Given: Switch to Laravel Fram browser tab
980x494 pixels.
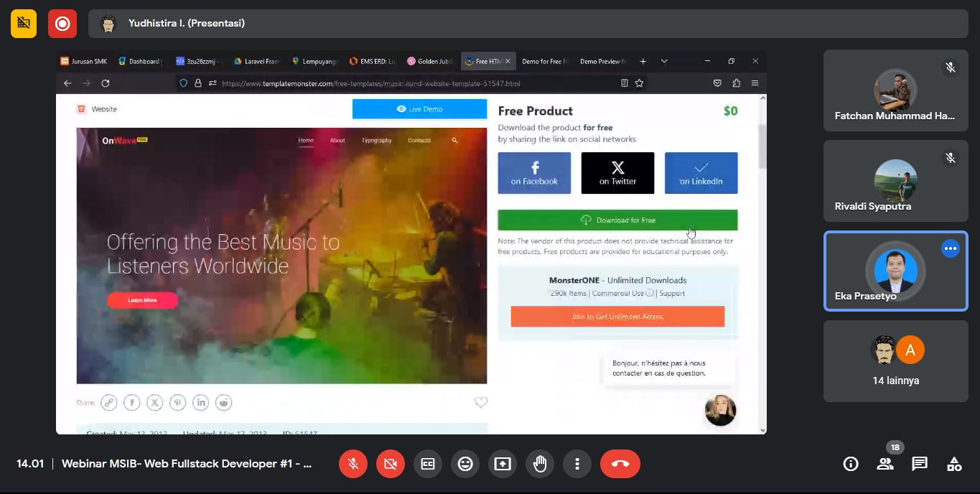Looking at the screenshot, I should (x=256, y=62).
